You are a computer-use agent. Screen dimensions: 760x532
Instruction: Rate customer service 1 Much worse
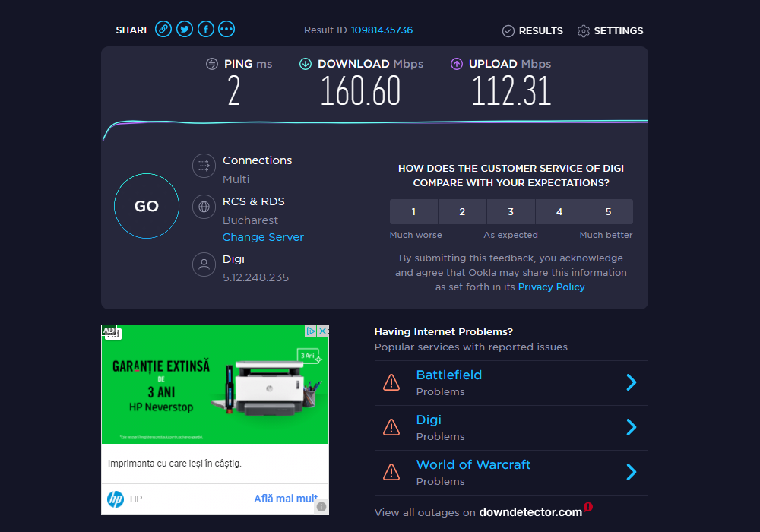(413, 212)
